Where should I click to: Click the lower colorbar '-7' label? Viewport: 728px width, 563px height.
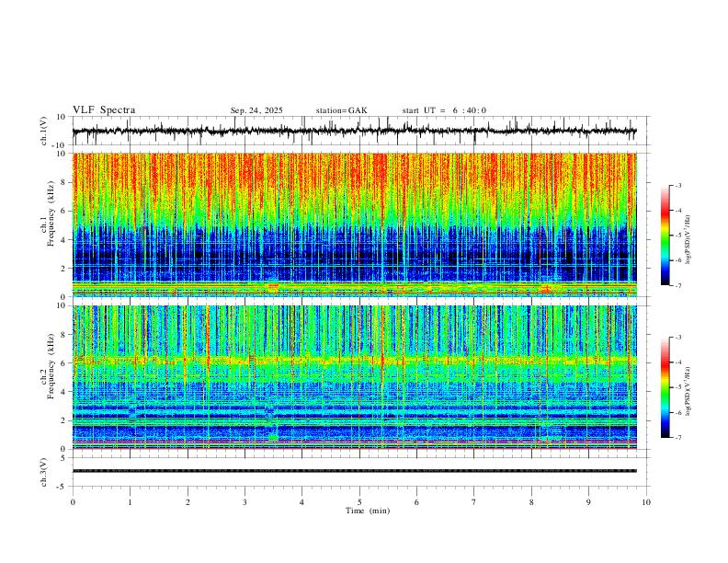(x=678, y=438)
